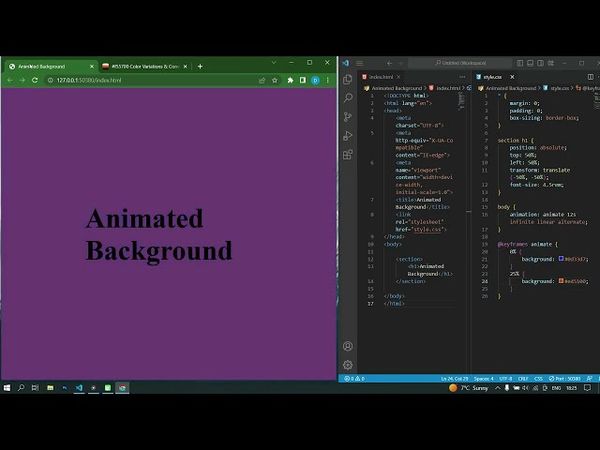Click the ENG language indicator

click(556, 388)
